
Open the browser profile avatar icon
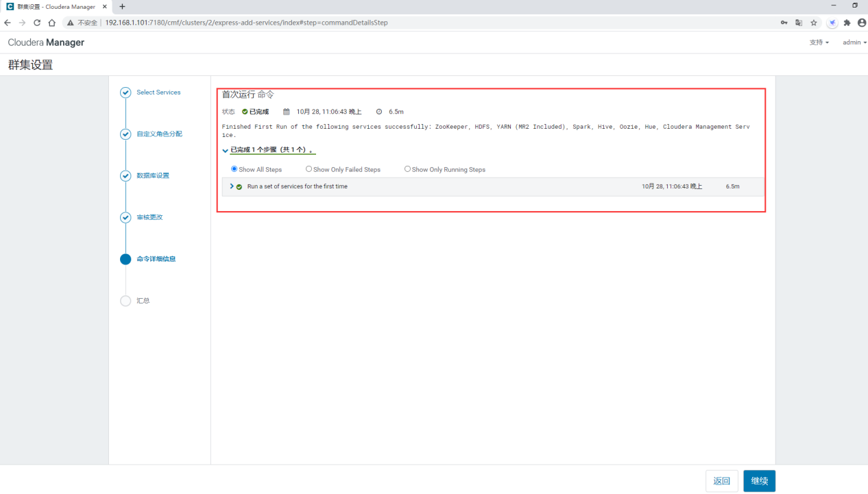pos(861,23)
